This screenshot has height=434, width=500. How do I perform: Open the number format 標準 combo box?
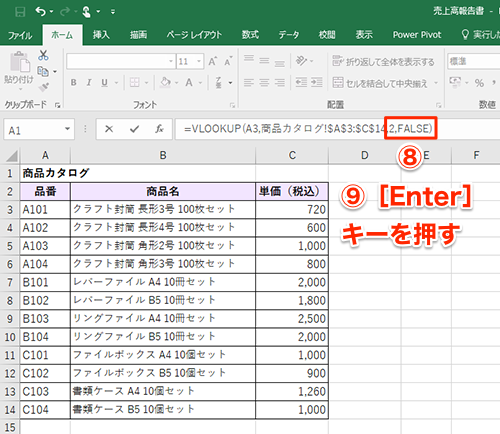pos(473,61)
